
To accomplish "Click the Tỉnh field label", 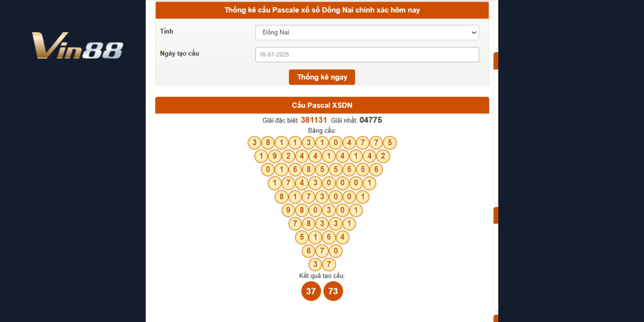I will (x=166, y=31).
